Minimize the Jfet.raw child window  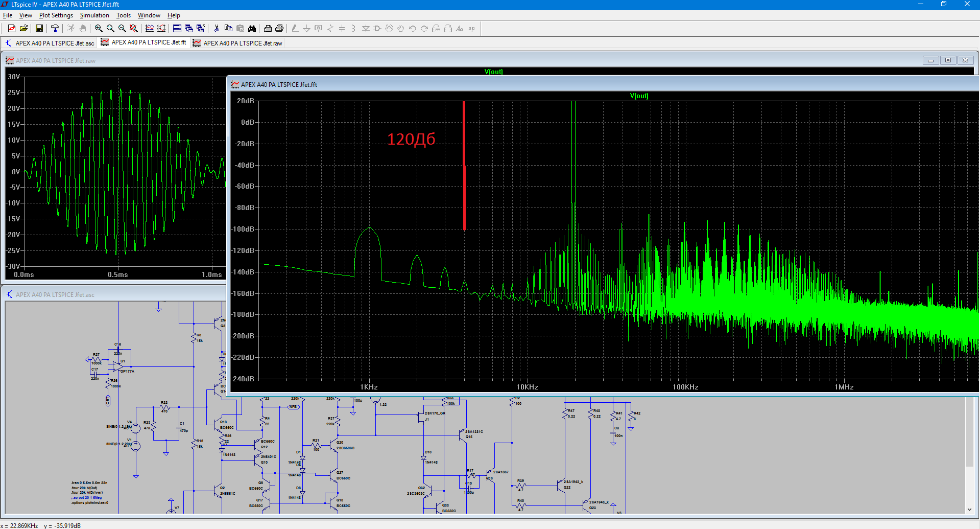point(930,60)
